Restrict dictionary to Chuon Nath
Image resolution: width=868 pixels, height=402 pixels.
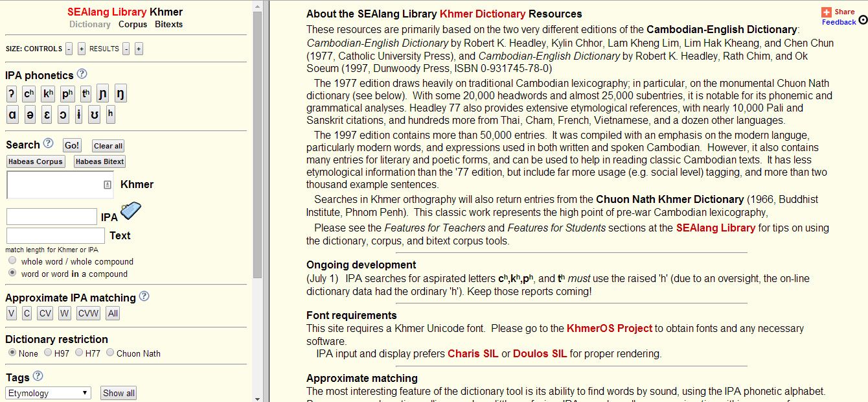pos(110,353)
